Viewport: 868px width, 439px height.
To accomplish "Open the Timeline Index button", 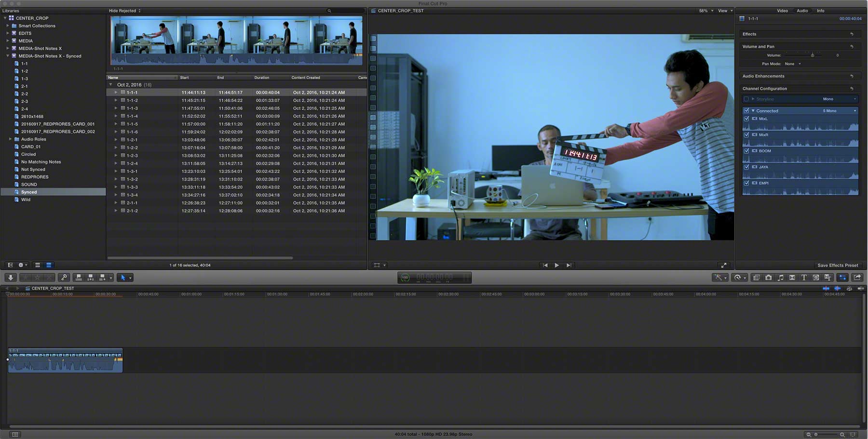I will pyautogui.click(x=15, y=435).
